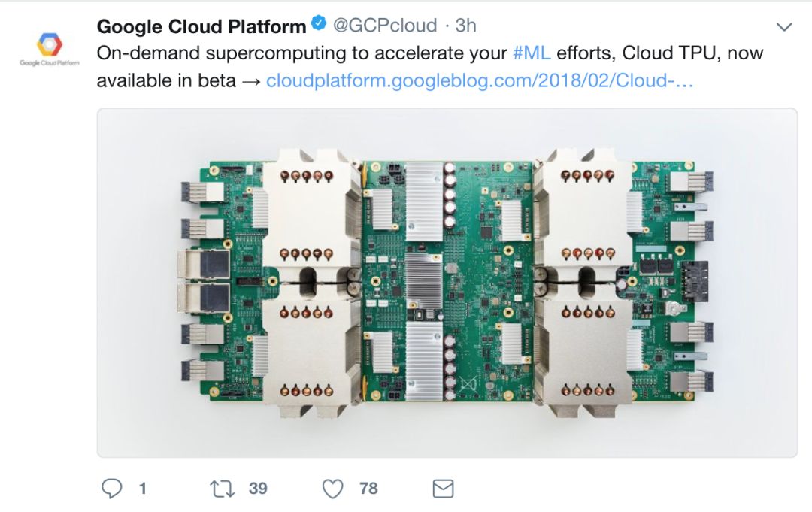
Task: Click the blue verified badge checkmark
Action: 319,25
